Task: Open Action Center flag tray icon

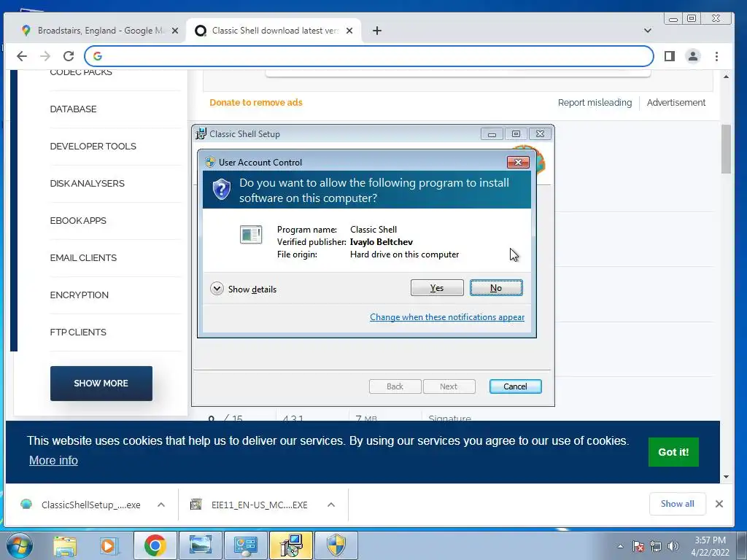Action: point(638,546)
